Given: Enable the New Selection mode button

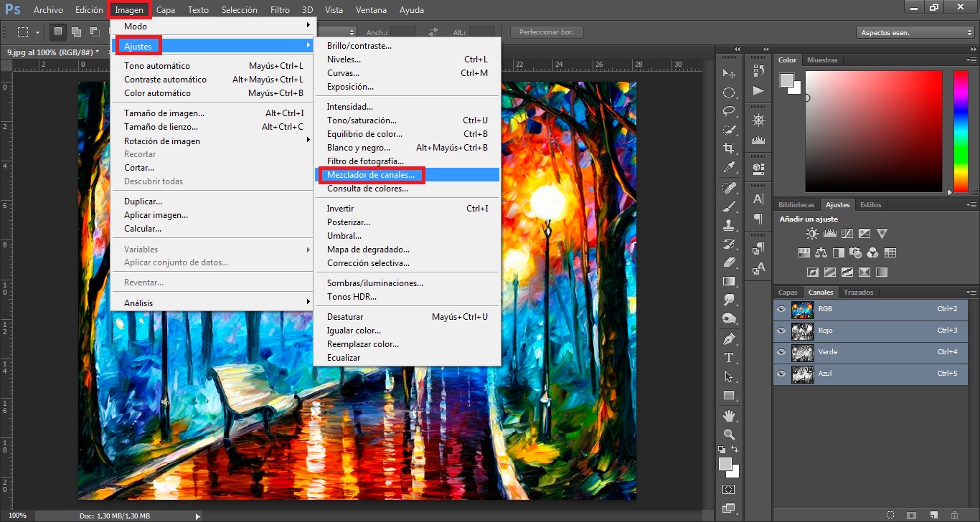Looking at the screenshot, I should (58, 32).
